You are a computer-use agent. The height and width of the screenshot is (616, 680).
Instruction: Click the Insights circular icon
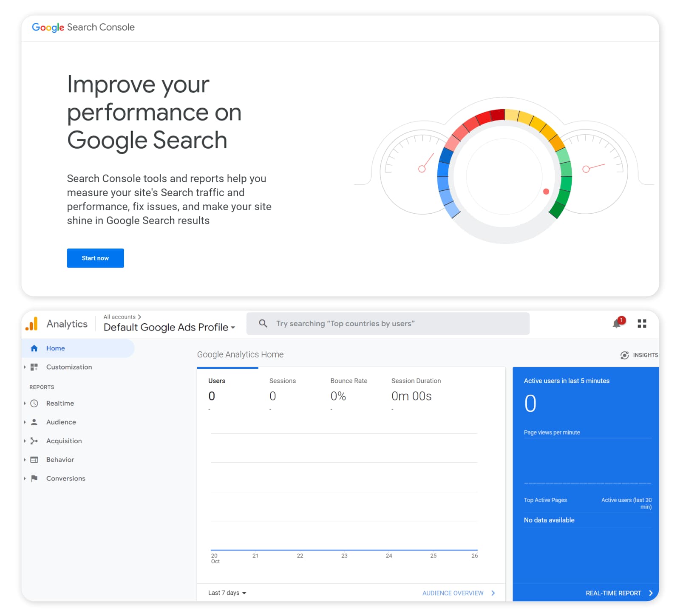624,355
